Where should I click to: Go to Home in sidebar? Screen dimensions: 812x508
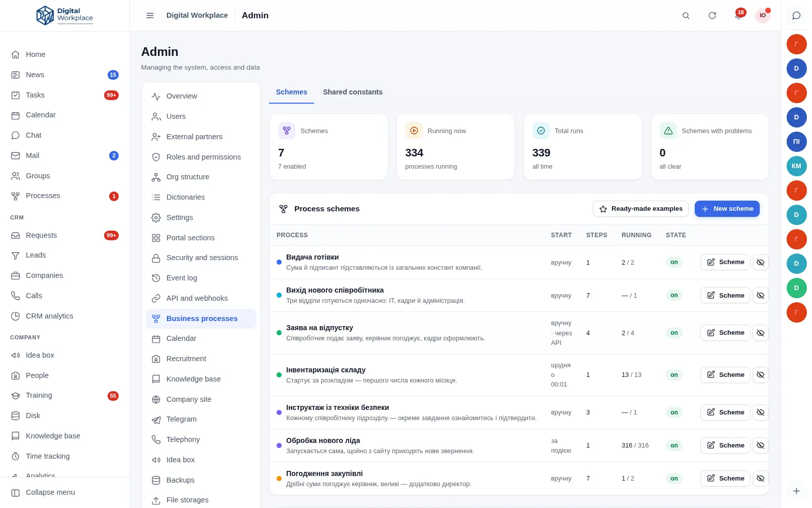coord(64,54)
